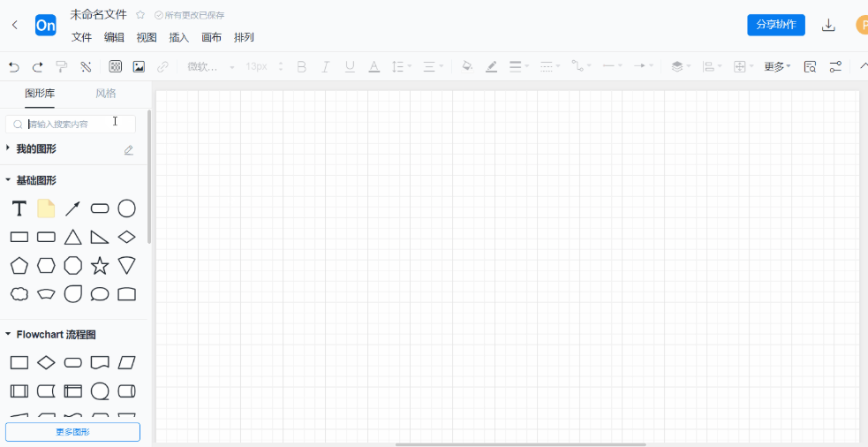Image resolution: width=868 pixels, height=447 pixels.
Task: Open the font family dropdown
Action: pos(211,67)
